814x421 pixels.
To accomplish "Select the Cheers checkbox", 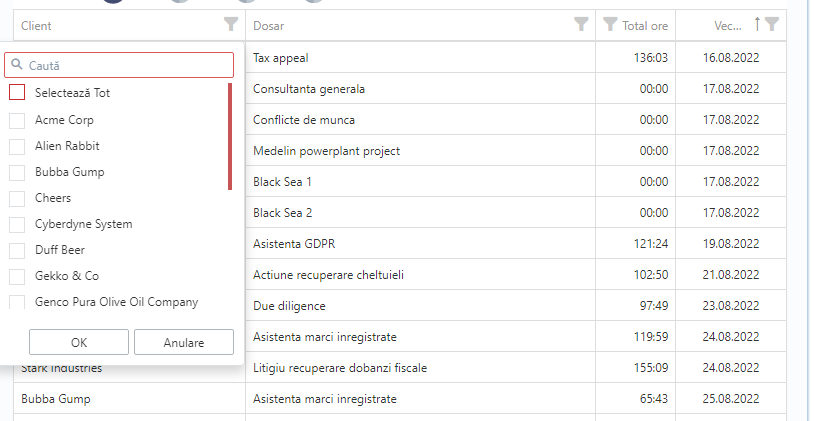I will [17, 198].
